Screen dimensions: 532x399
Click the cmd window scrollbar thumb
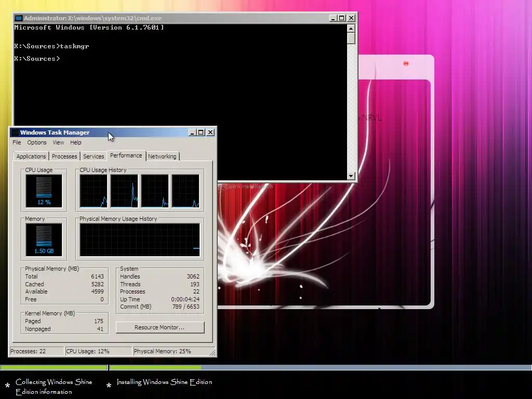351,38
